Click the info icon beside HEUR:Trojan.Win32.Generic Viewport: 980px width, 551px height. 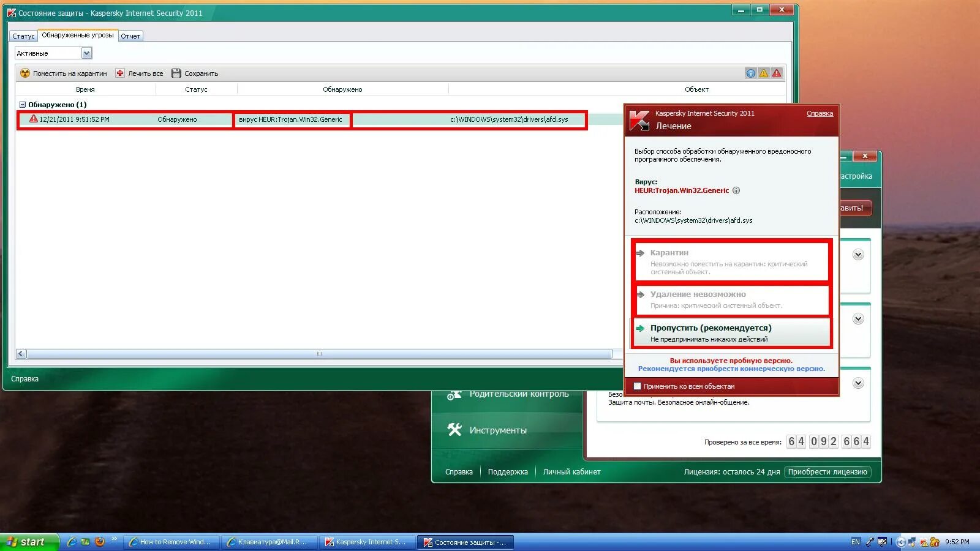pos(736,190)
